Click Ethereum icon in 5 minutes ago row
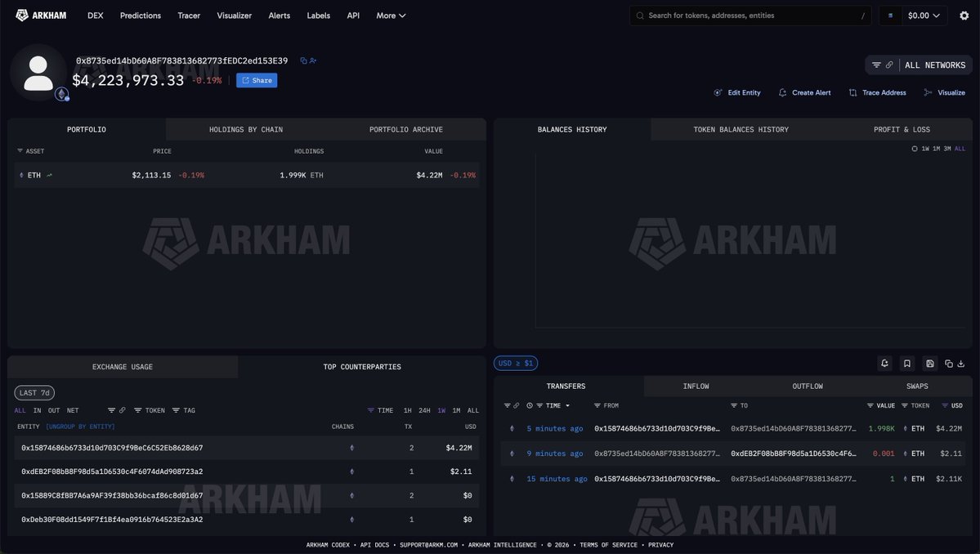This screenshot has height=554, width=980. click(512, 428)
